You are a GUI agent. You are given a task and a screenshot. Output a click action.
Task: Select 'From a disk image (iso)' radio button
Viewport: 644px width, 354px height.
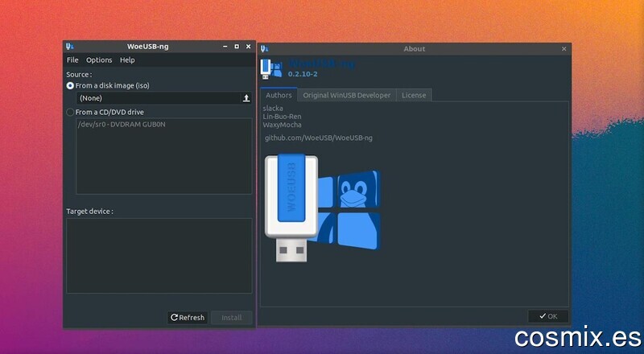tap(70, 85)
